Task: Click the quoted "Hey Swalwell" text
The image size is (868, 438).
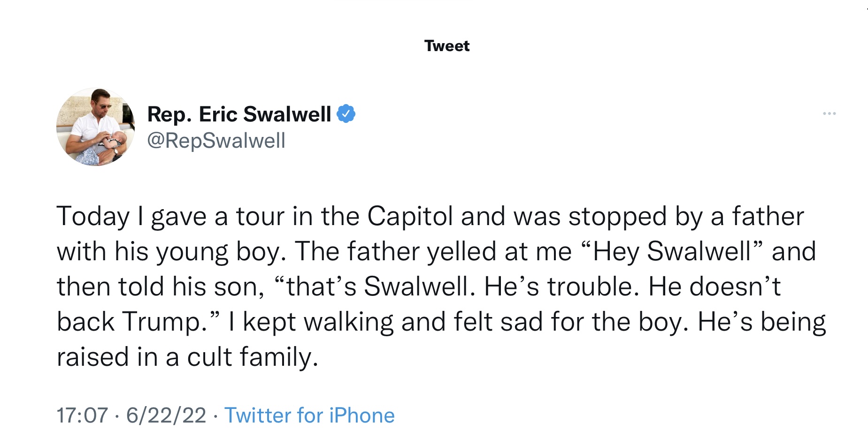Action: click(671, 252)
